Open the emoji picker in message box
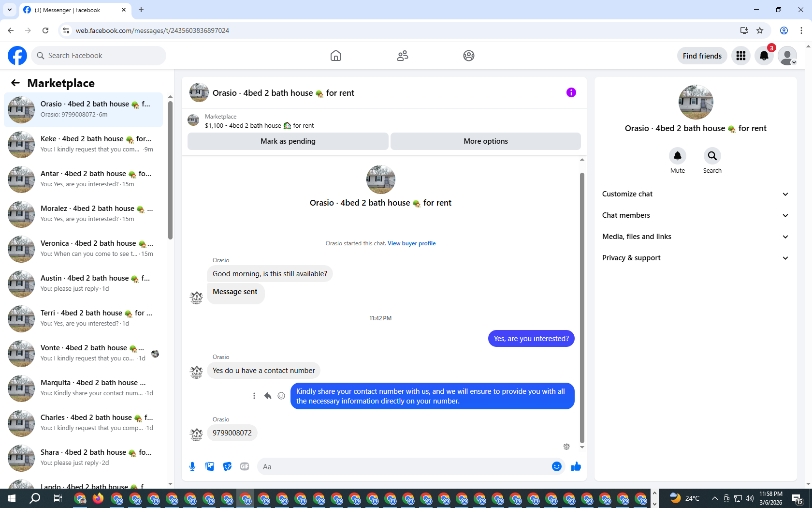The image size is (812, 508). 557,466
